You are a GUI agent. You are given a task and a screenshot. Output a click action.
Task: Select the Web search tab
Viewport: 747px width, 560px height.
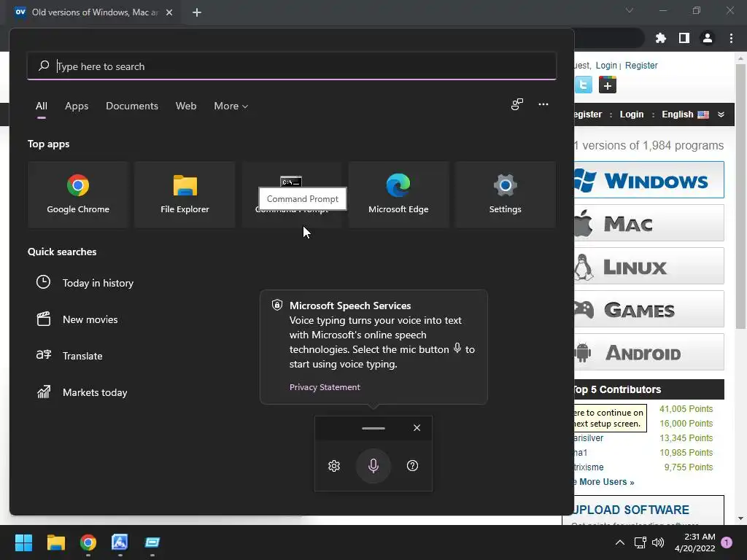coord(186,106)
